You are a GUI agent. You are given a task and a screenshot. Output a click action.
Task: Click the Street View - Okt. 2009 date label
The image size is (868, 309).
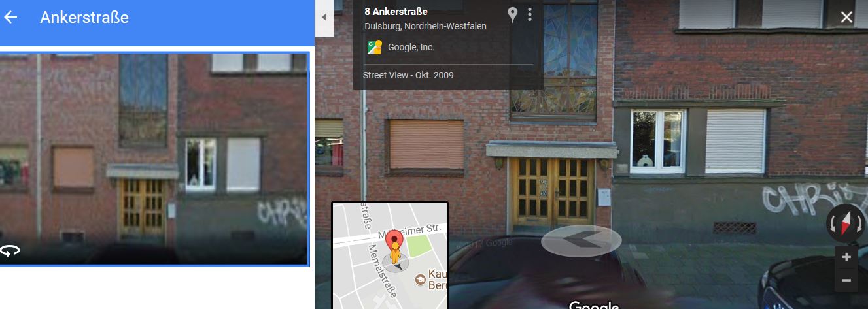tap(408, 75)
